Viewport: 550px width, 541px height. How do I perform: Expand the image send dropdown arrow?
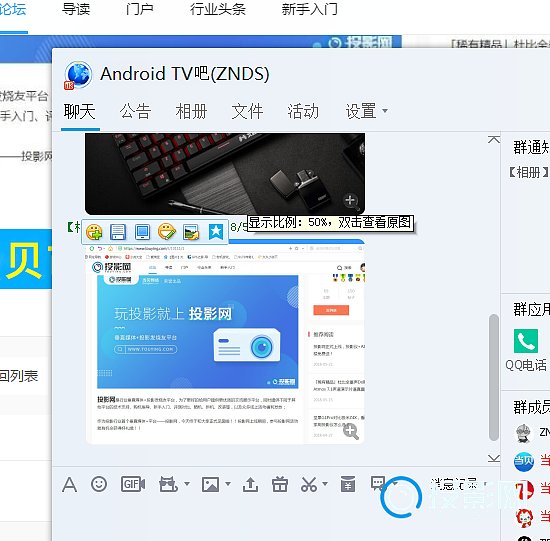point(228,484)
